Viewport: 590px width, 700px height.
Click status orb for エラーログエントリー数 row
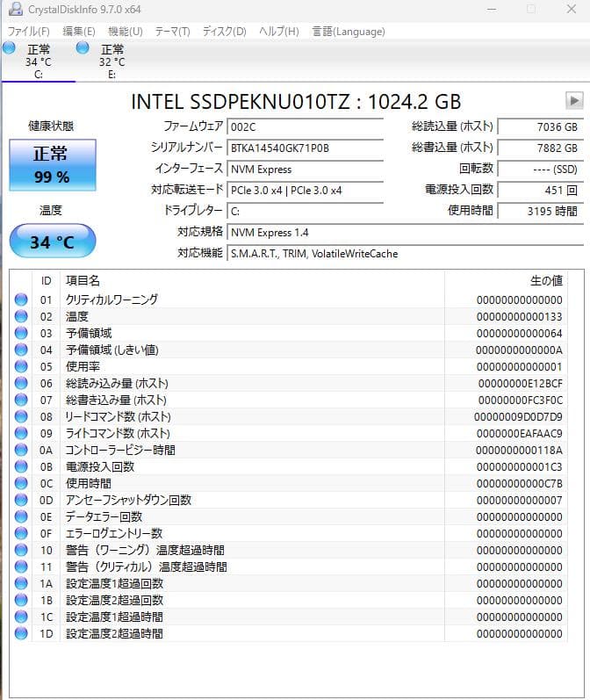pos(21,533)
